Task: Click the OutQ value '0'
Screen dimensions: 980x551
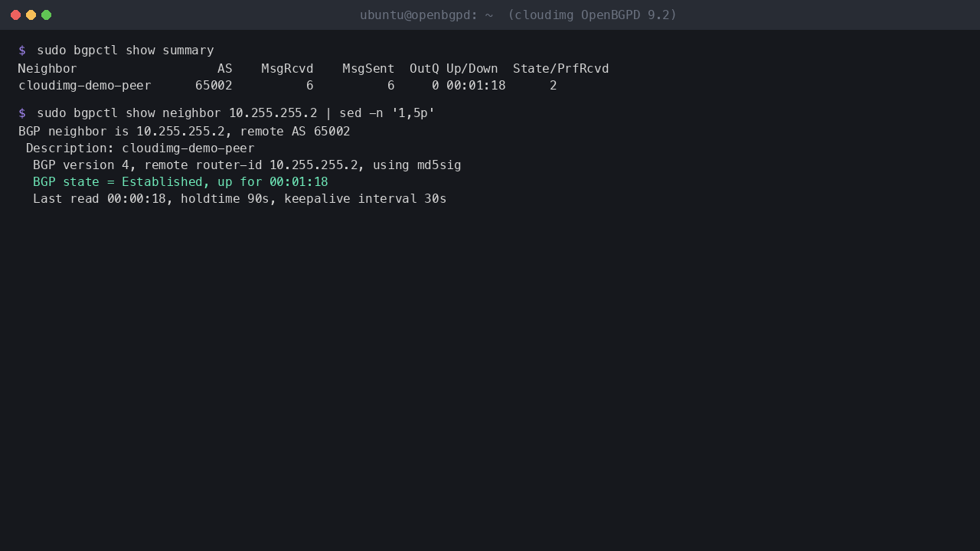Action: pyautogui.click(x=436, y=86)
